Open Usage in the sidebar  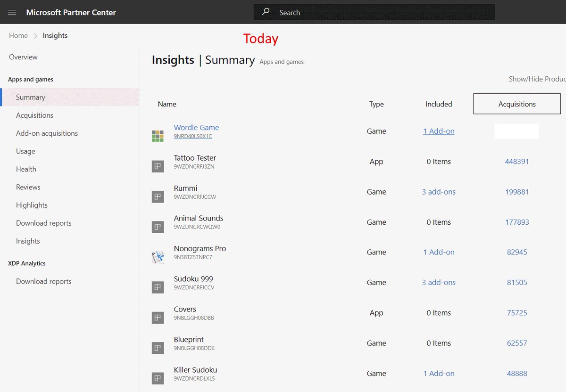25,151
